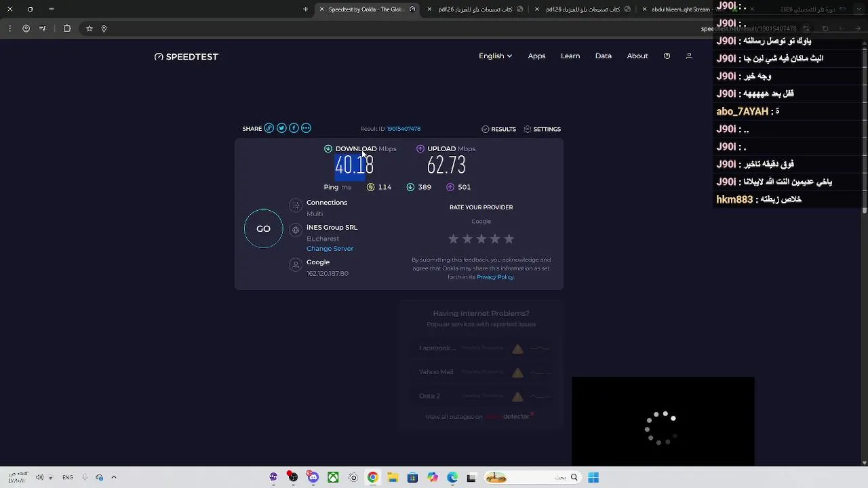Open a new browser tab with plus
This screenshot has width=868, height=488.
[306, 9]
